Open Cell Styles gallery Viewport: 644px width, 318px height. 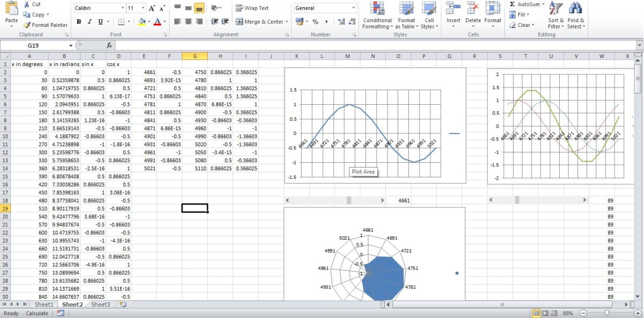(x=429, y=16)
